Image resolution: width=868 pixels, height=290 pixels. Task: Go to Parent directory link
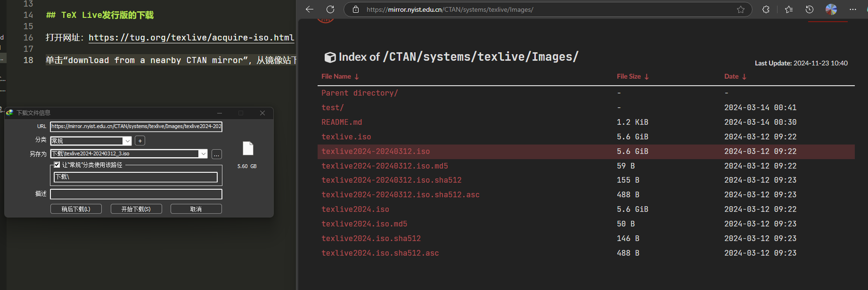tap(359, 93)
